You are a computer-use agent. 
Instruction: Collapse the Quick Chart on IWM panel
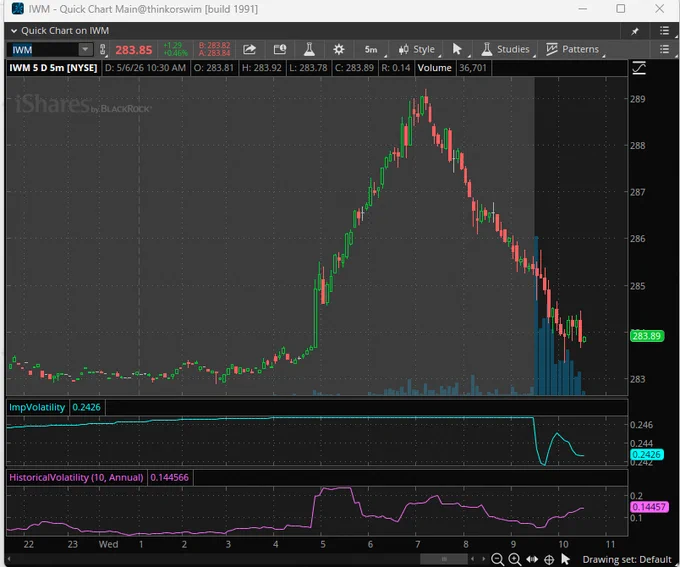[14, 31]
